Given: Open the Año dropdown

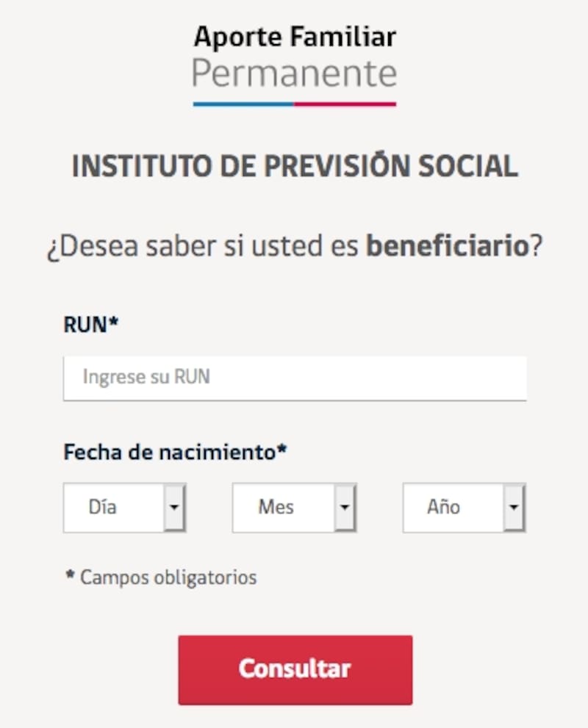Looking at the screenshot, I should click(453, 507).
